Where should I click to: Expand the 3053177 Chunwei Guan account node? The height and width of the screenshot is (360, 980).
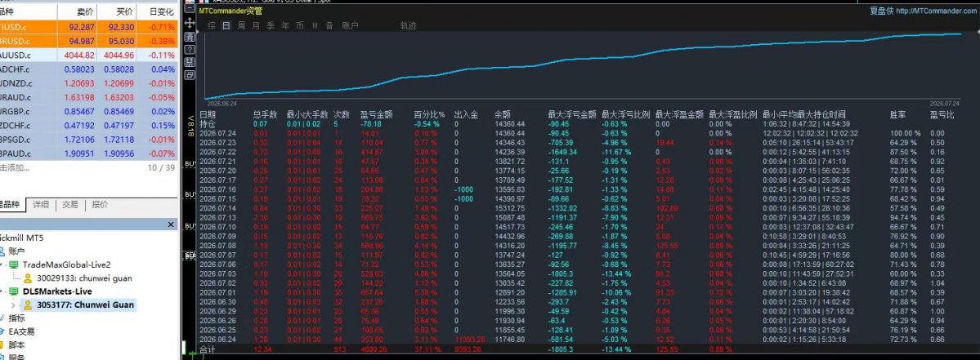(x=14, y=305)
